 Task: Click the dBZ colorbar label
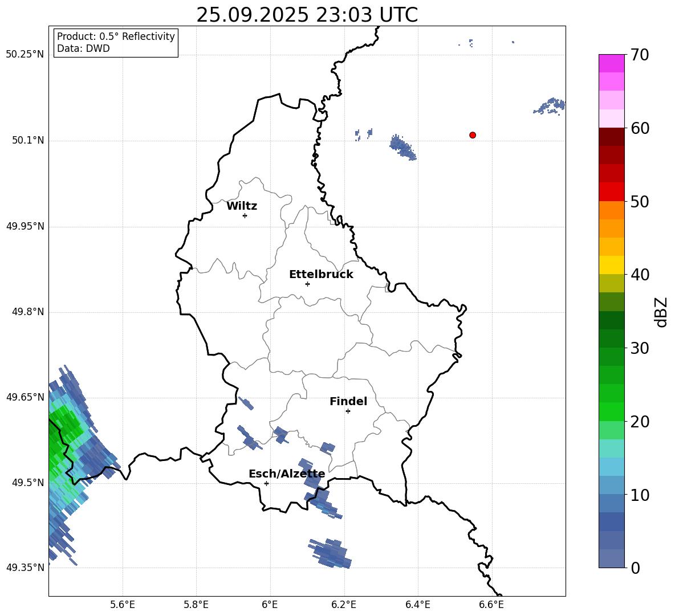click(x=661, y=312)
